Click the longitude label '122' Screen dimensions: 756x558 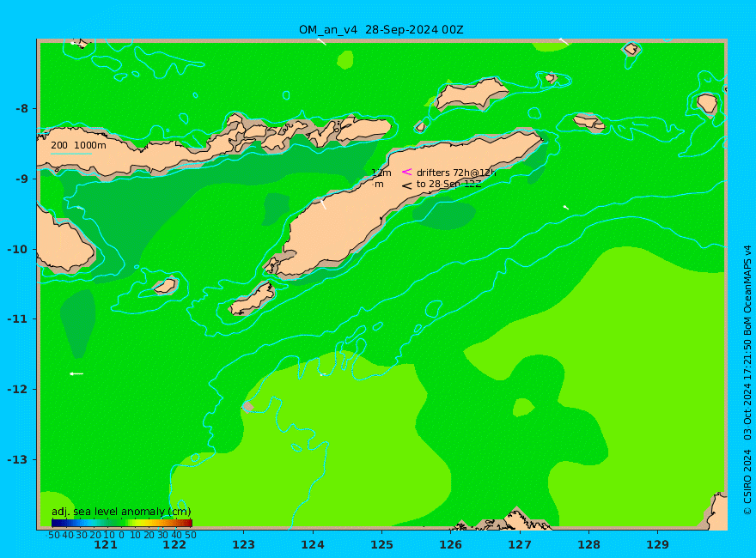(174, 545)
